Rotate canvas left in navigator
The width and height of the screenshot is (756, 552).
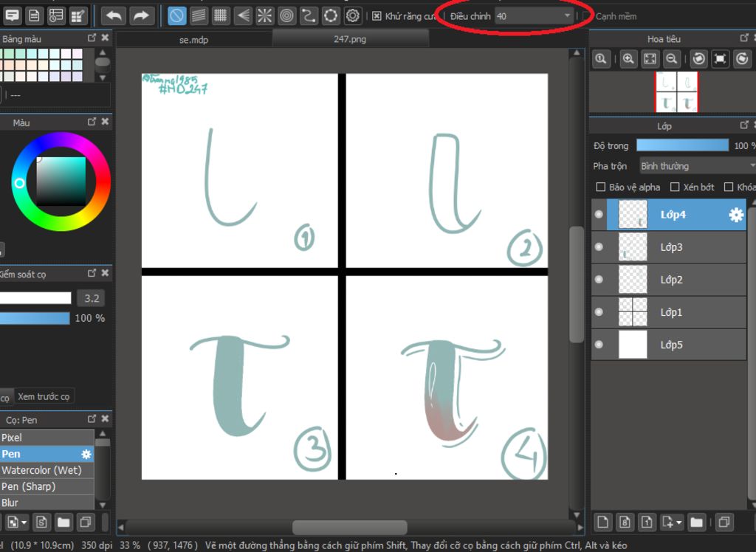pos(698,59)
